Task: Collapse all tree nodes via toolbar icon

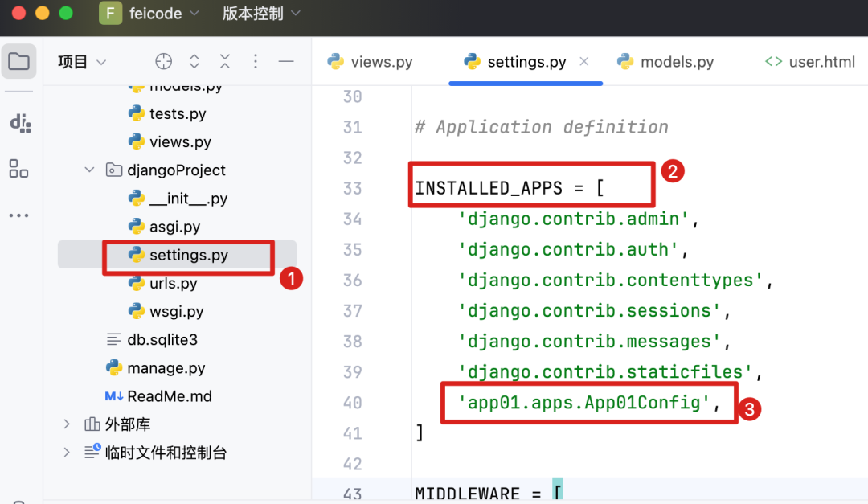Action: [x=225, y=60]
